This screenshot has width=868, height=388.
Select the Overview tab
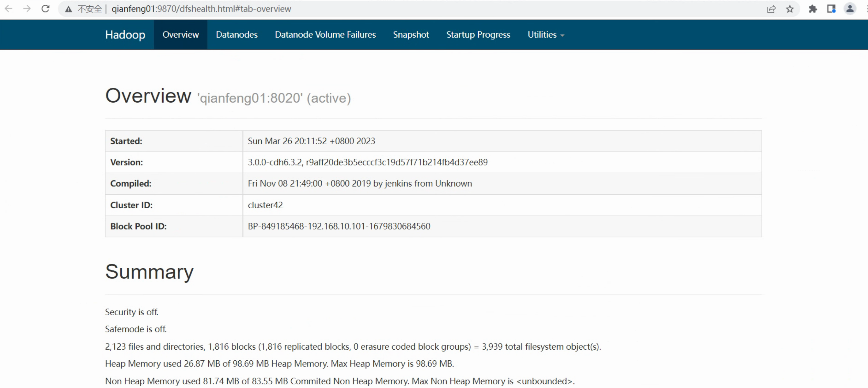click(181, 35)
